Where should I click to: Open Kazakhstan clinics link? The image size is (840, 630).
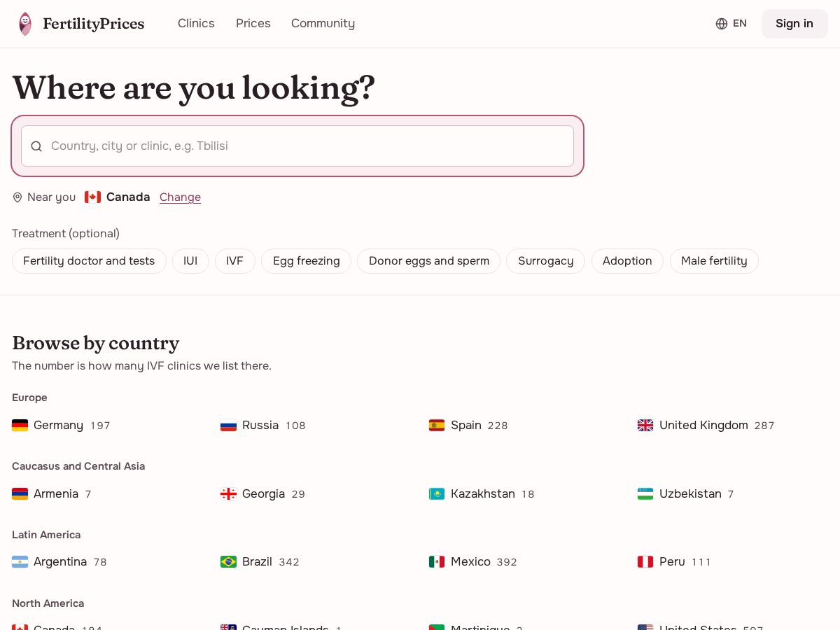(482, 494)
